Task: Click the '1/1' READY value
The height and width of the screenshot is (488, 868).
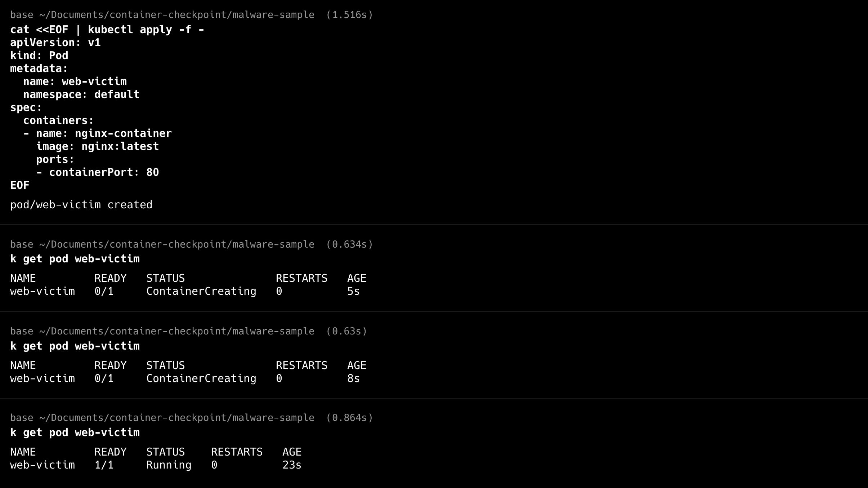Action: 104,465
